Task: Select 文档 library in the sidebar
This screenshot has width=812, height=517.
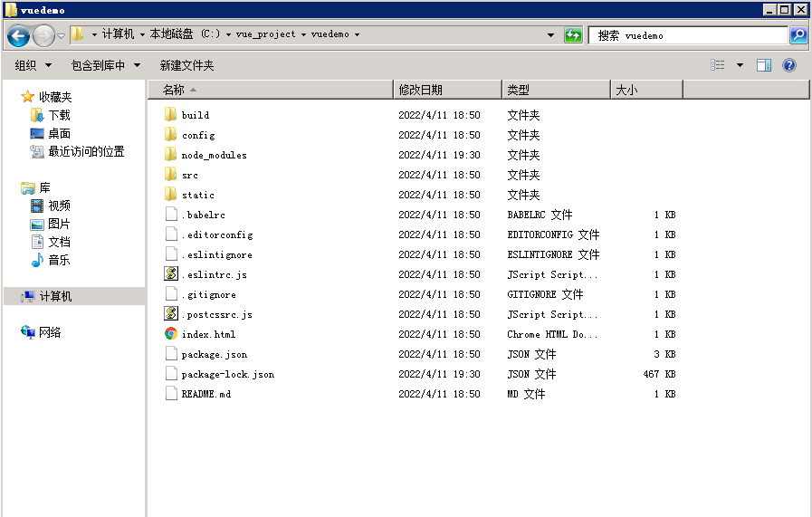Action: [59, 242]
